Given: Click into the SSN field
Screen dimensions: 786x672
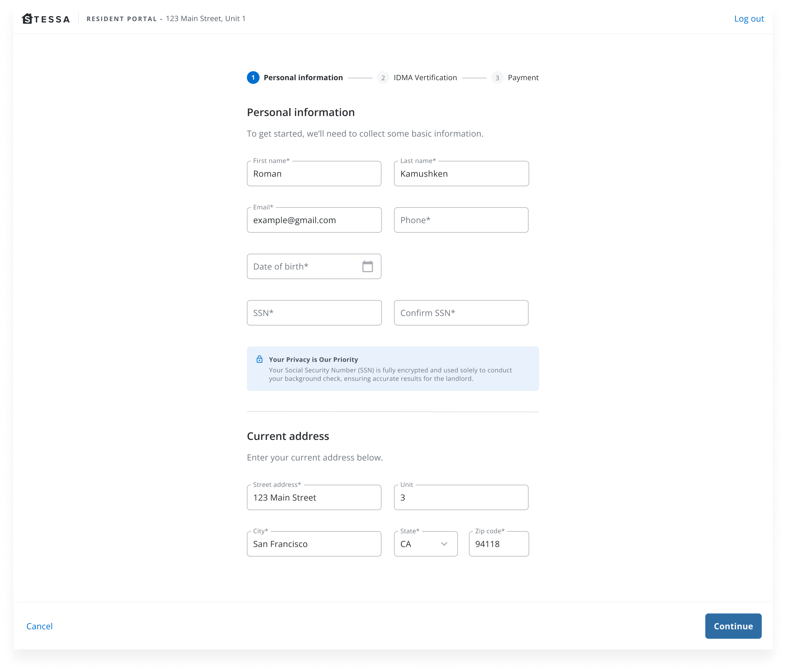Looking at the screenshot, I should click(x=314, y=313).
